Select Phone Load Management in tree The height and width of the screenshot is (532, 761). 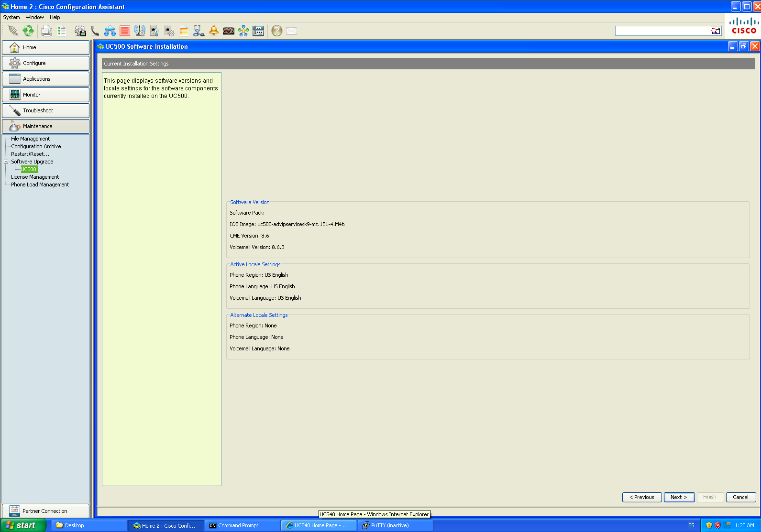click(40, 185)
